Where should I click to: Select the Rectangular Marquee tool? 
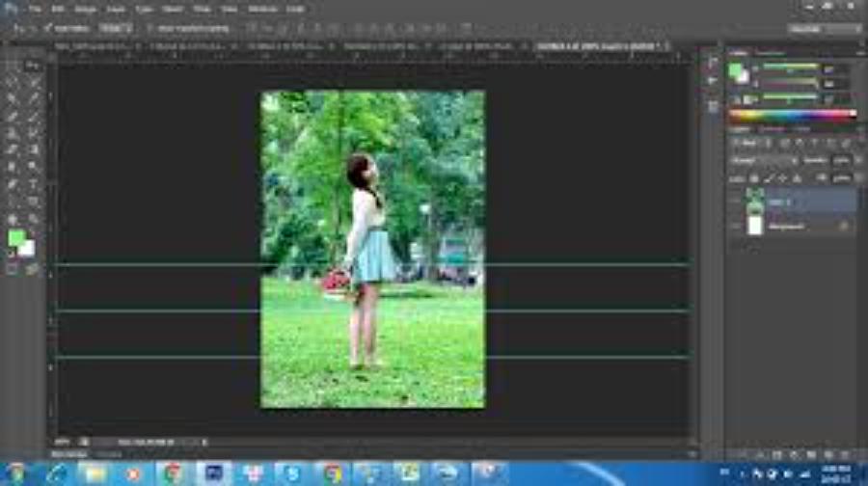(34, 66)
